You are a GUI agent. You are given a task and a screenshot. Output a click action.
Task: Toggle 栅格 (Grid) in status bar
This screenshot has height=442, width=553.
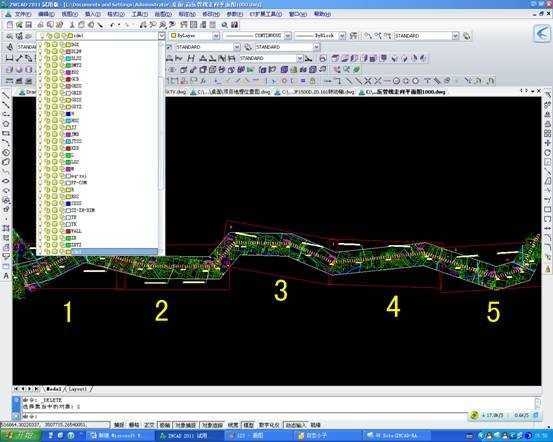coord(134,425)
